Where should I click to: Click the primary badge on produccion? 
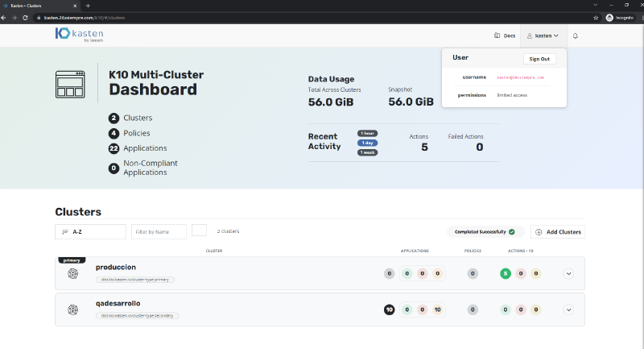point(72,260)
